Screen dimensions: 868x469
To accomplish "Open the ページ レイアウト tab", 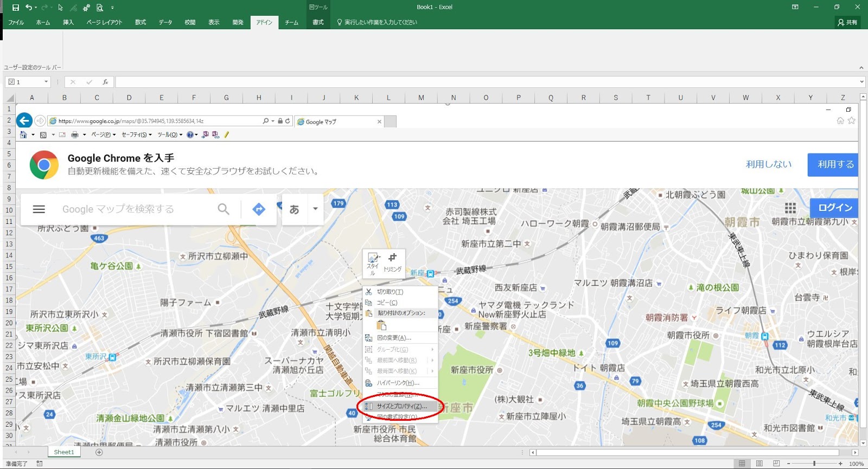I will click(104, 22).
